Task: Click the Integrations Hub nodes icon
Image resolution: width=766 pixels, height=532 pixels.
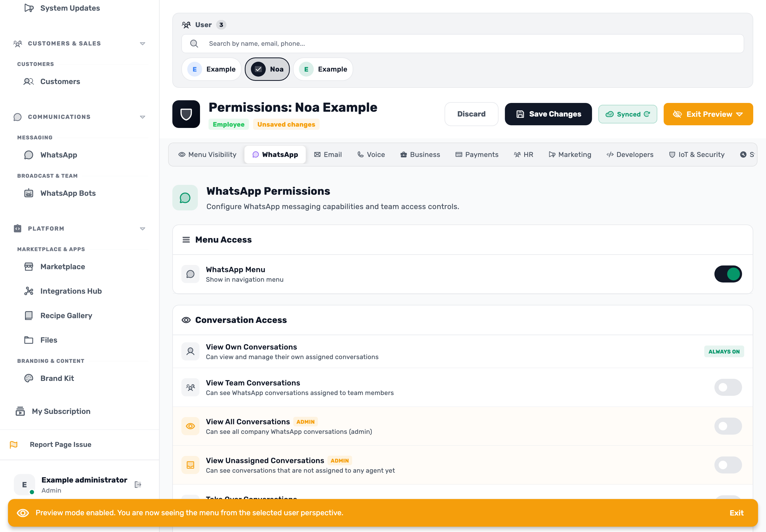Action: pos(29,291)
